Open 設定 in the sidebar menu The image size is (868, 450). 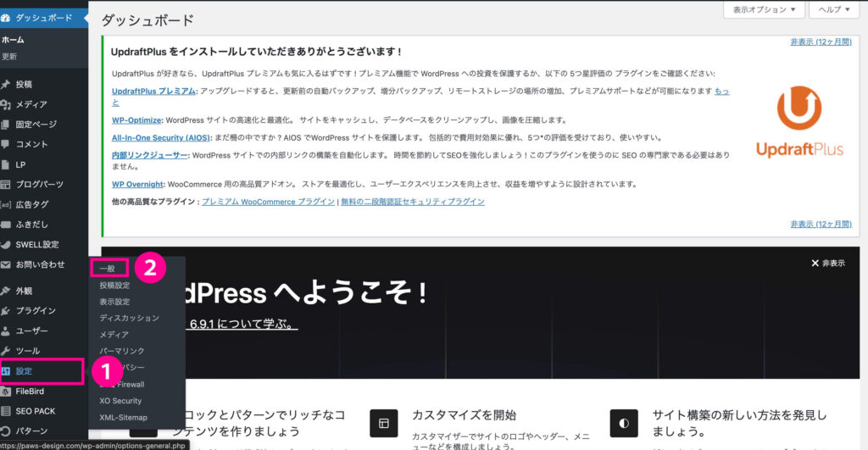24,371
